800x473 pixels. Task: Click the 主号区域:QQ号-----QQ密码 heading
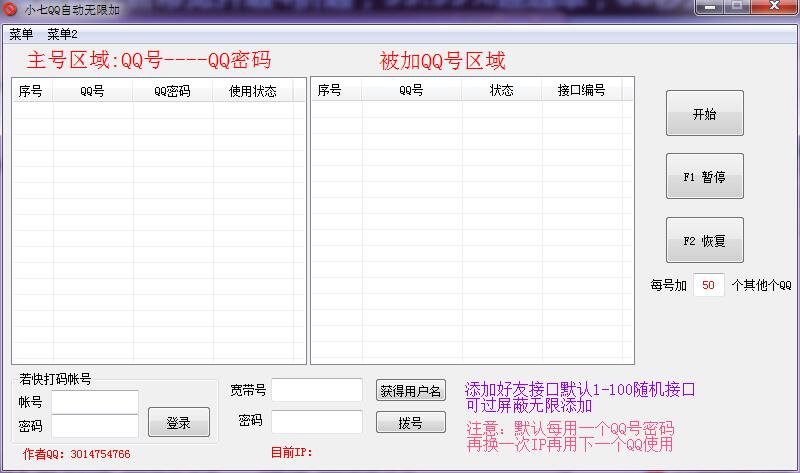[149, 60]
